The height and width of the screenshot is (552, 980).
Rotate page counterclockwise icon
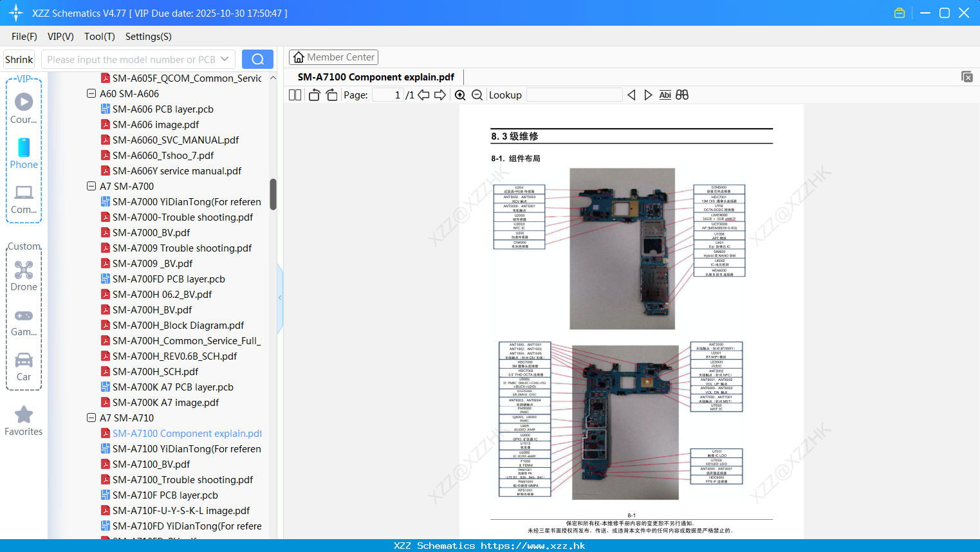tap(314, 95)
